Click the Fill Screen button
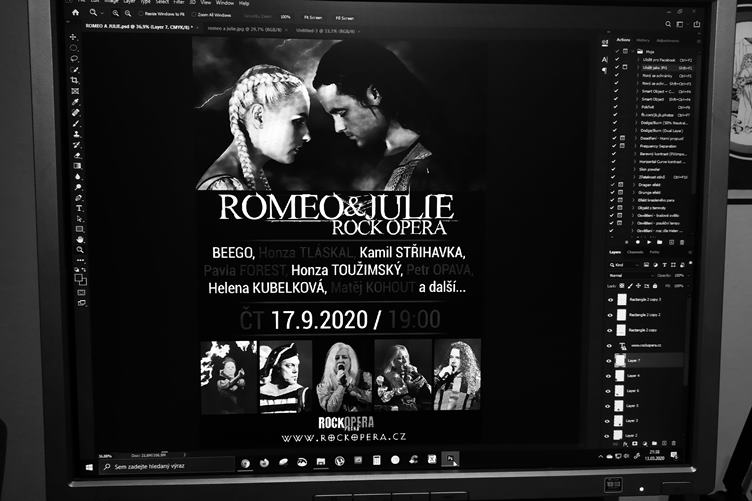 344,18
